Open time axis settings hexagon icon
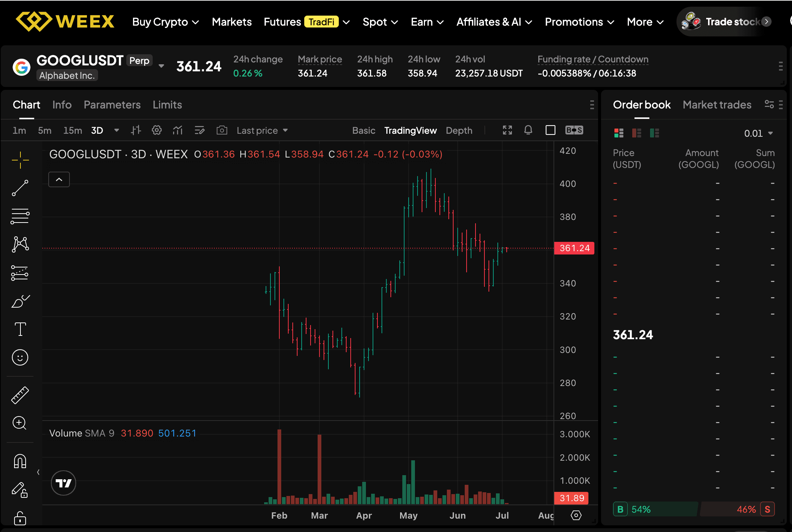Screen dimensions: 792x532 click(576, 515)
